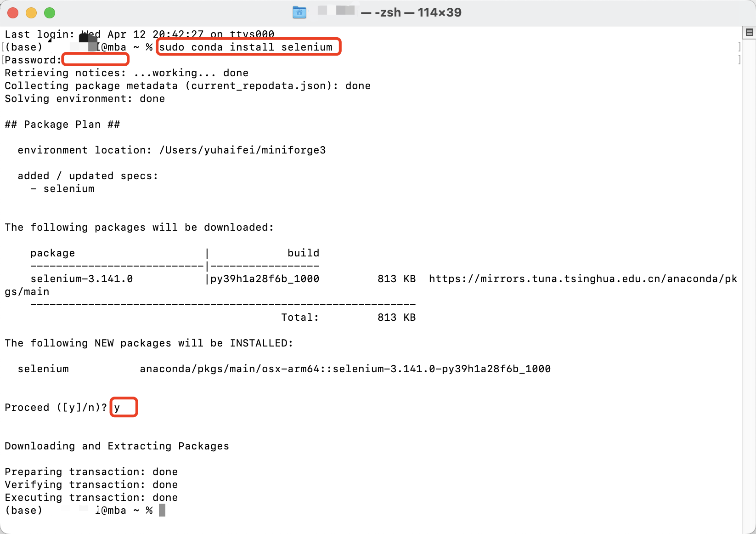Click the "Downloading and Extracting Packages" line
Screen dimensions: 756x534
[x=117, y=446]
